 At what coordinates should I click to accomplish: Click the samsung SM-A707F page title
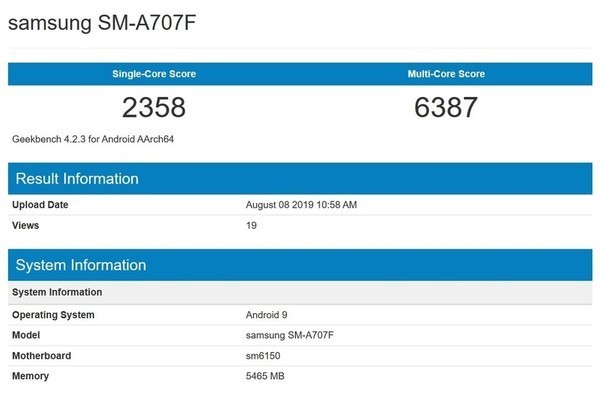pyautogui.click(x=102, y=23)
